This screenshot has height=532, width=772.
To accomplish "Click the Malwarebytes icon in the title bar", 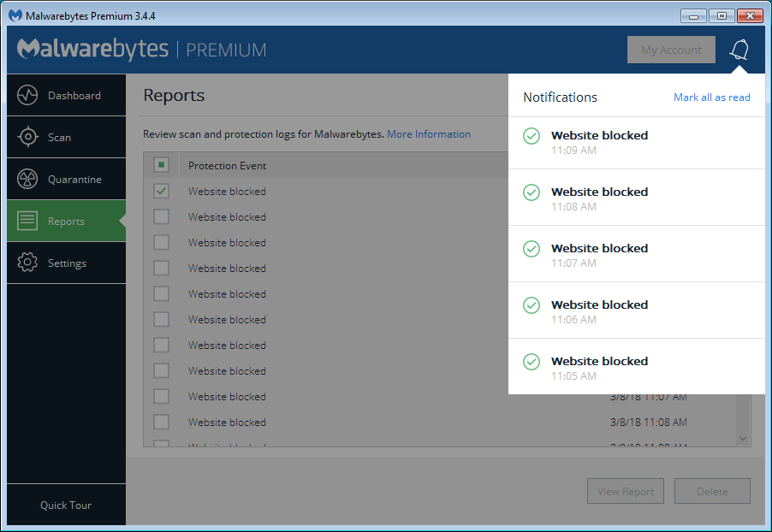I will (15, 15).
